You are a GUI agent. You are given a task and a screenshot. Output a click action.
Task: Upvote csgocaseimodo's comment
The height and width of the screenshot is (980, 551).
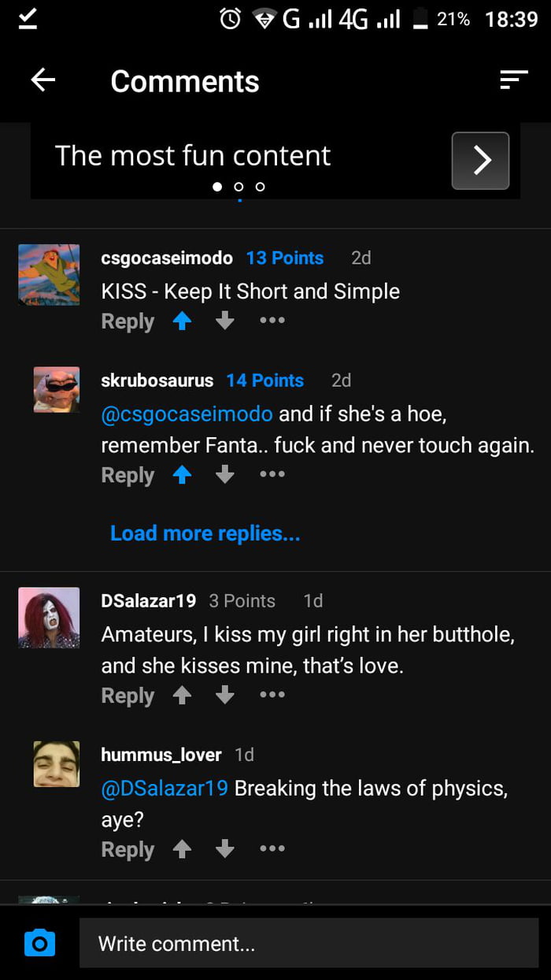point(183,321)
